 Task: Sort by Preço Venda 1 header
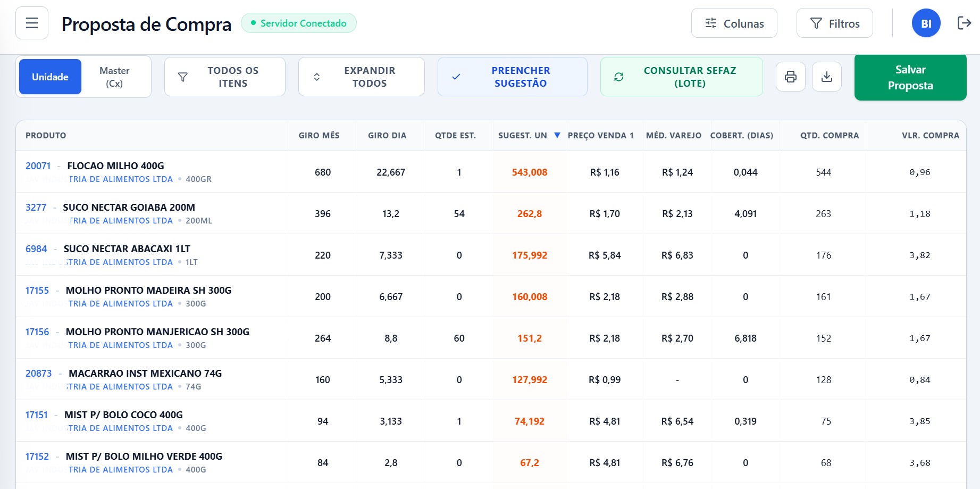[x=601, y=135]
